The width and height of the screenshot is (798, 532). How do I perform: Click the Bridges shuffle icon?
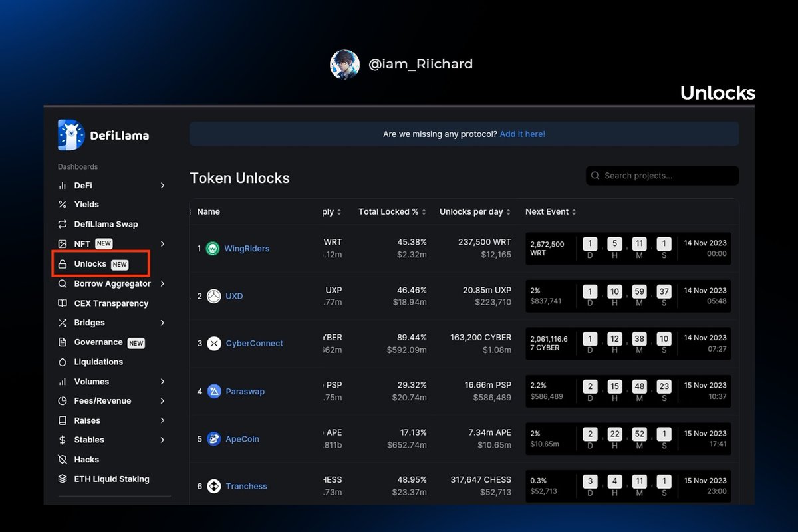click(63, 323)
